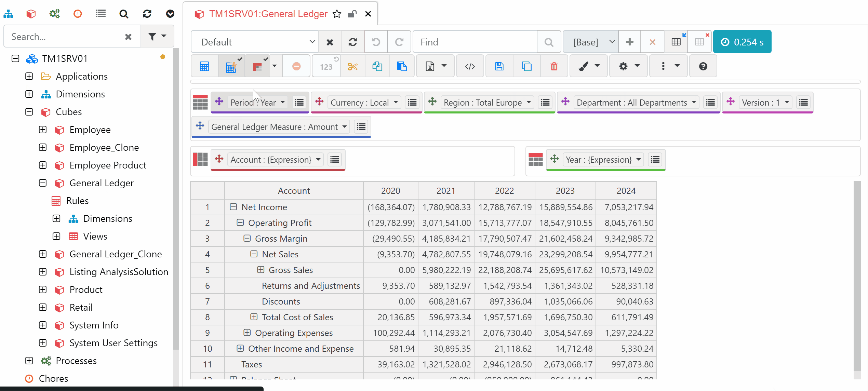The height and width of the screenshot is (391, 868).
Task: Open the Default view dropdown
Action: [x=255, y=42]
